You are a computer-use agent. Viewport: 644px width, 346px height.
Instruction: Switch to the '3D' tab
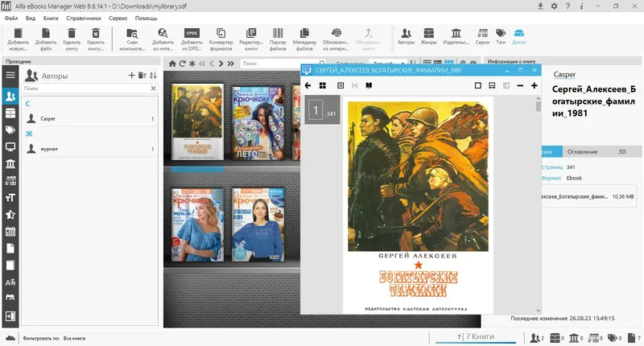622,152
